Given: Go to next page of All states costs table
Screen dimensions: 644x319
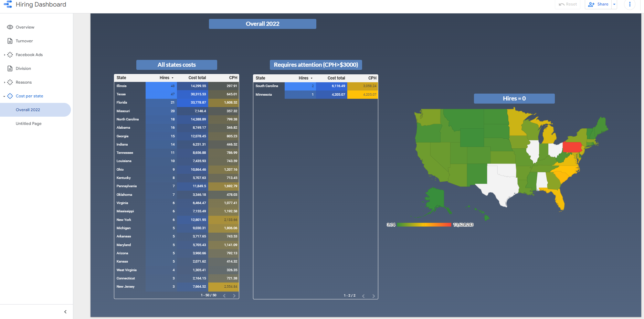Looking at the screenshot, I should click(234, 296).
